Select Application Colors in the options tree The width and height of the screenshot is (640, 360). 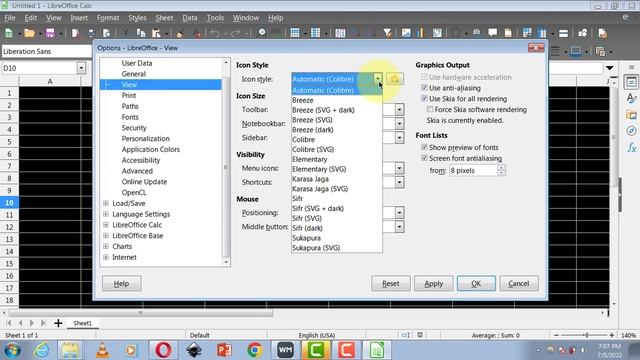(151, 149)
